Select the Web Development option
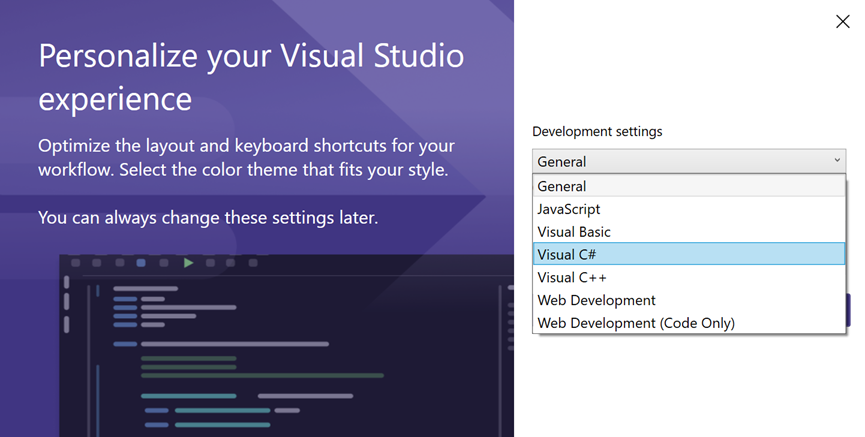The height and width of the screenshot is (437, 865). pyautogui.click(x=688, y=300)
